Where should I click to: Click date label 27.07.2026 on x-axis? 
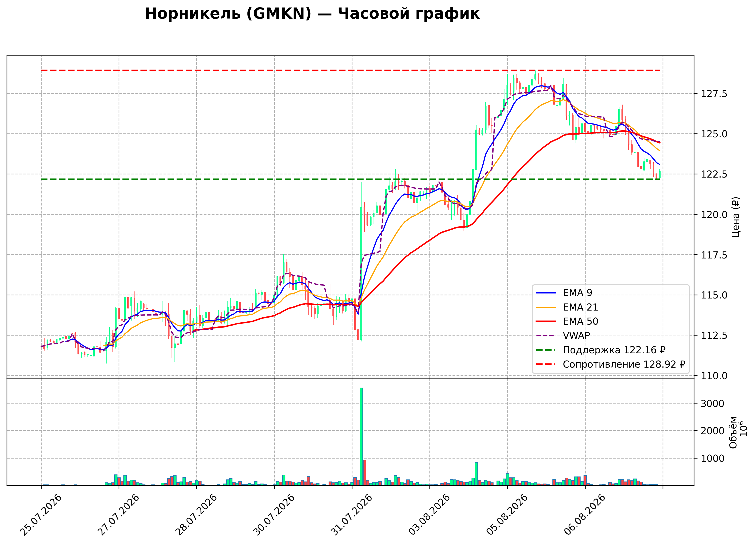(x=118, y=515)
